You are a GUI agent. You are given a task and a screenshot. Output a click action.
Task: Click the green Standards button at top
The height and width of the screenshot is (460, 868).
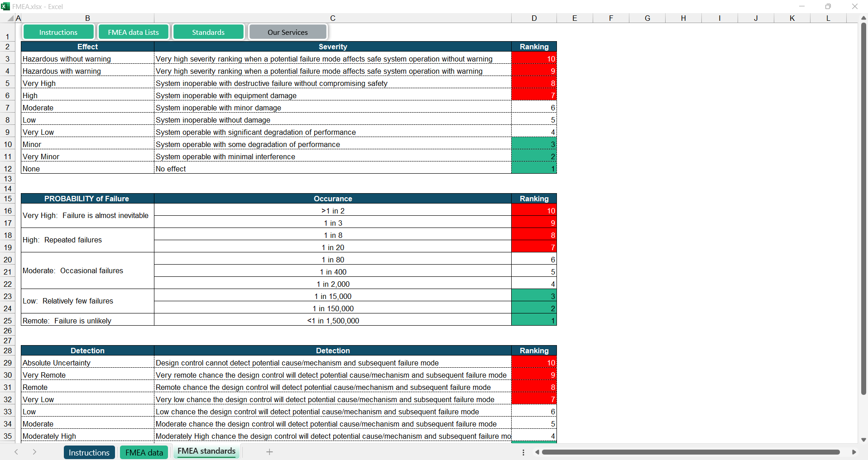pos(208,32)
